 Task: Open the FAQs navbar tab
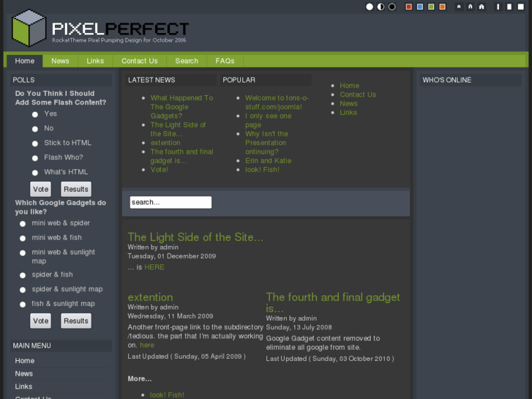(225, 61)
